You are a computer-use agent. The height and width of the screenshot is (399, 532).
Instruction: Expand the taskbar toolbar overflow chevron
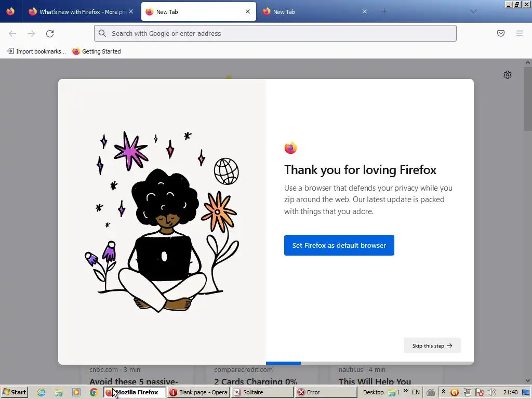pyautogui.click(x=405, y=391)
